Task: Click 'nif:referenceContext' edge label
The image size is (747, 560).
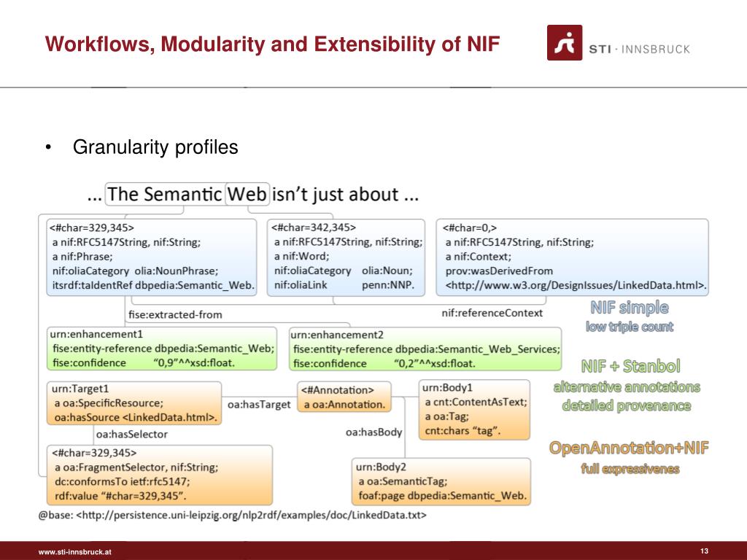Action: pyautogui.click(x=492, y=313)
